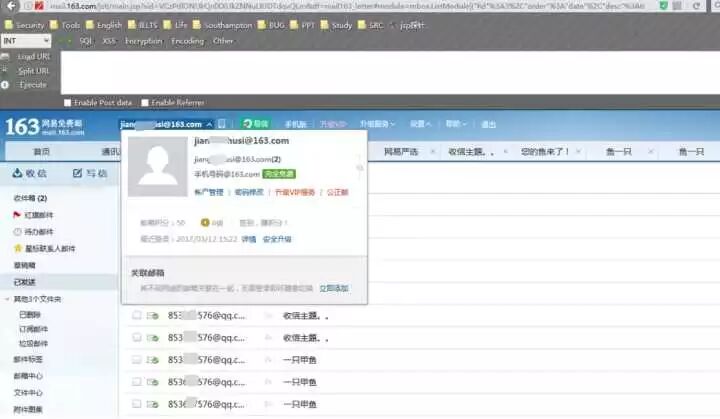Open the BUG bookmarks folder
Screen dimensions: 720x419
tap(271, 25)
